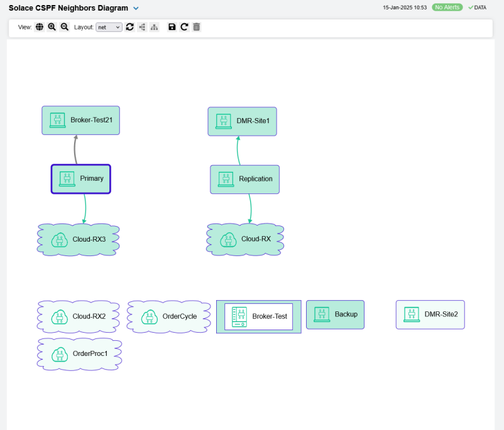Open the Layout dropdown set to net
Image resolution: width=504 pixels, height=430 pixels.
tap(109, 28)
